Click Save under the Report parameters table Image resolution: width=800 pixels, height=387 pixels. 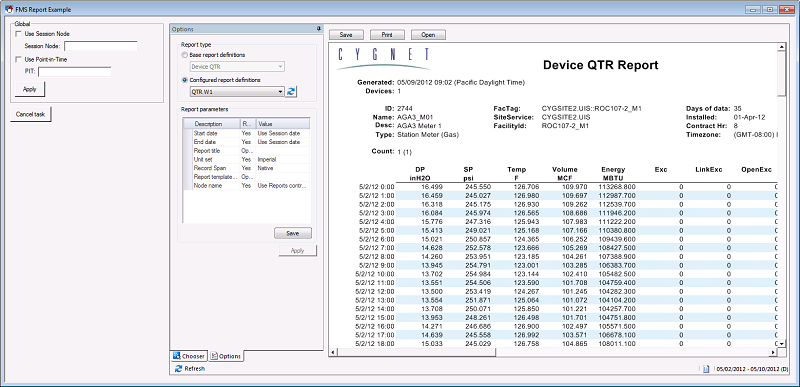tap(293, 233)
